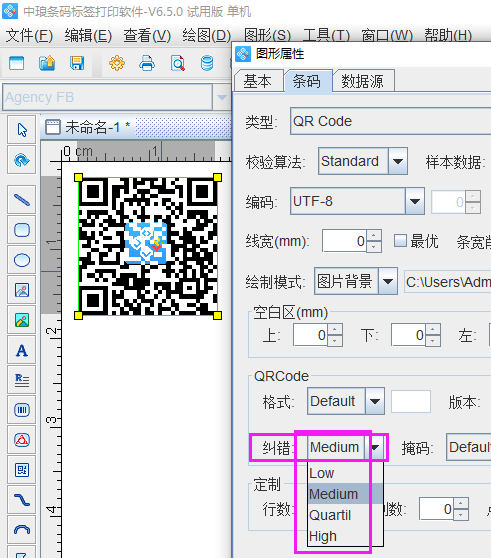Open the 绘制模式 图片背景 dropdown

[388, 281]
